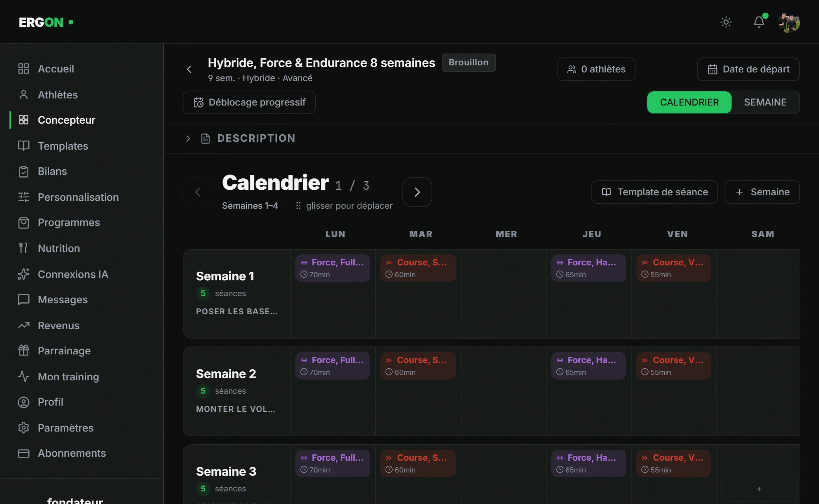Click the Messages chat icon
The width and height of the screenshot is (819, 504).
[x=24, y=300]
